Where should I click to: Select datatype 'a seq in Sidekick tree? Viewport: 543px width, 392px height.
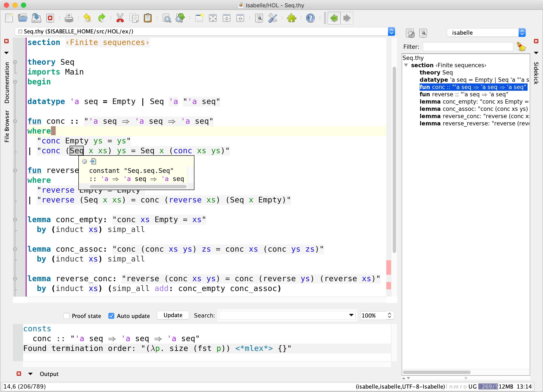pyautogui.click(x=474, y=80)
